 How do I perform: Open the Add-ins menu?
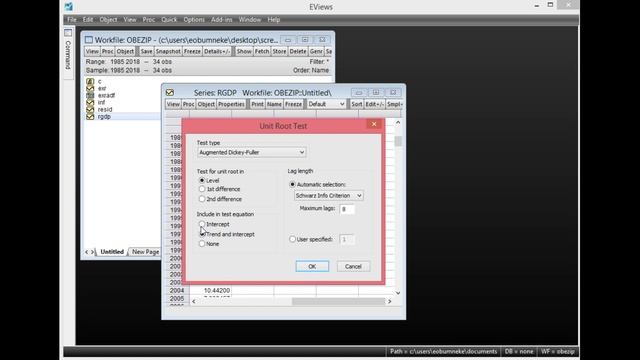pos(222,20)
